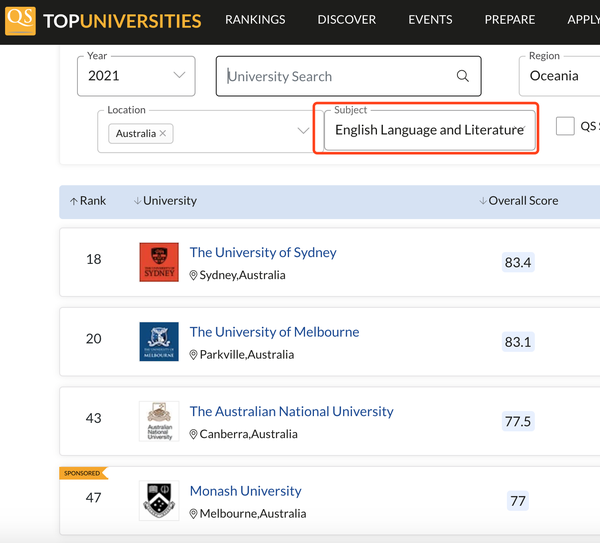Expand the Location dropdown chevron
Screen dimensions: 600x543
303,131
